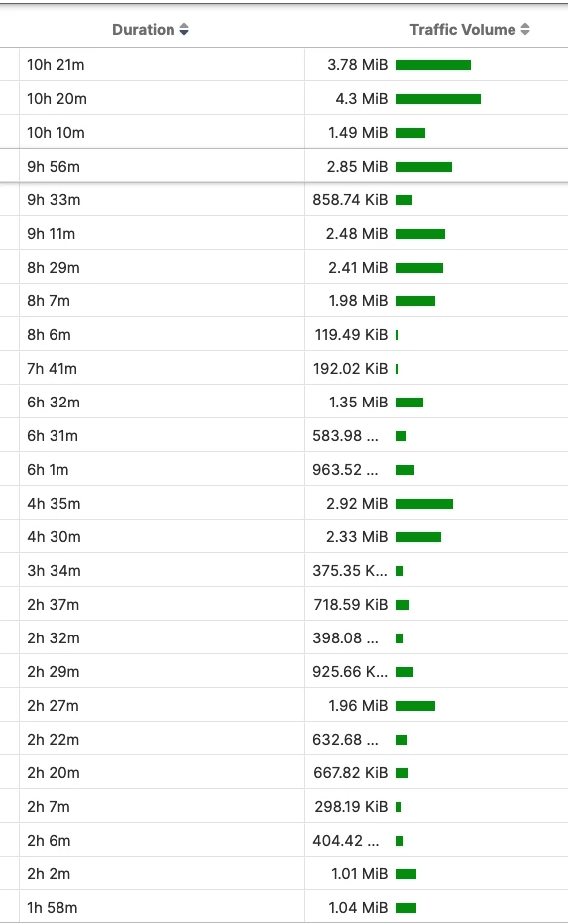Click the truncated 583.98 traffic value
Viewport: 568px width, 924px height.
[345, 436]
